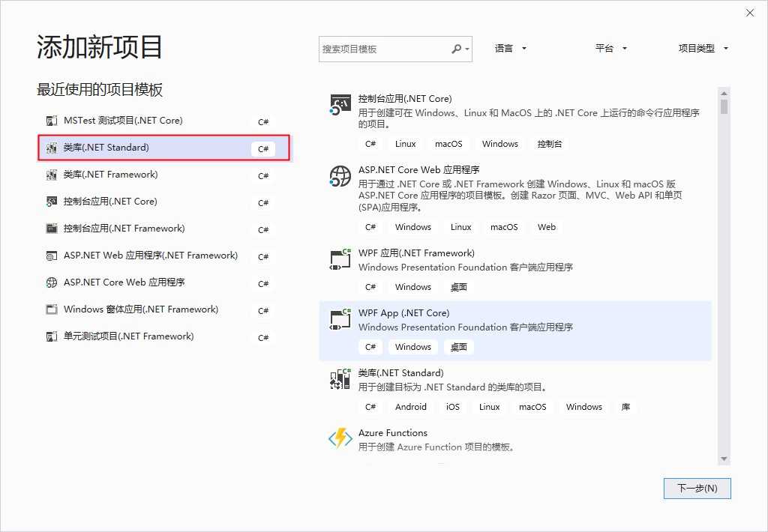Click the 类库(.NET Framework) icon in recent list
The image size is (768, 532).
(x=52, y=175)
